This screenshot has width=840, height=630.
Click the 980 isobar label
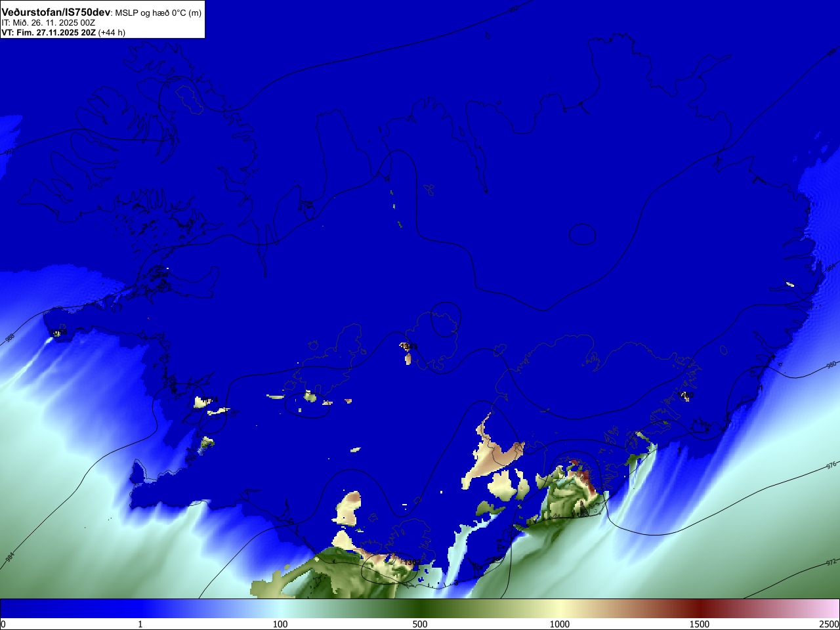[x=831, y=365]
